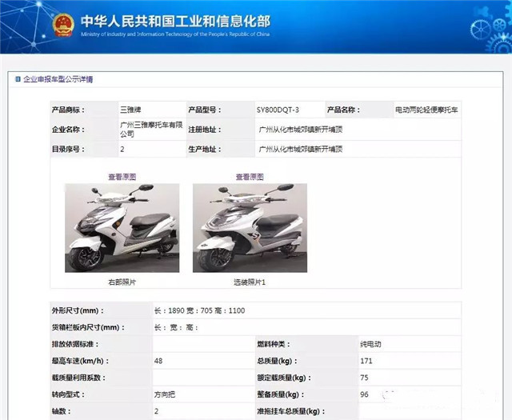Click the 载质量利用系数 label
The height and width of the screenshot is (420, 512).
point(78,378)
